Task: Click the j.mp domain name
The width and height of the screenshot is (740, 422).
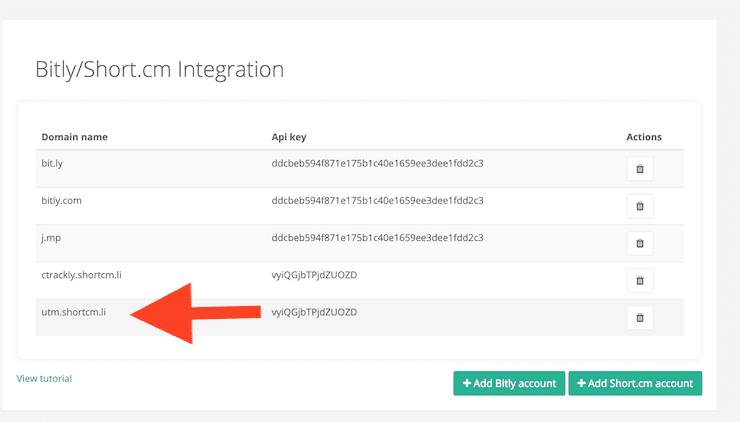Action: pyautogui.click(x=51, y=238)
